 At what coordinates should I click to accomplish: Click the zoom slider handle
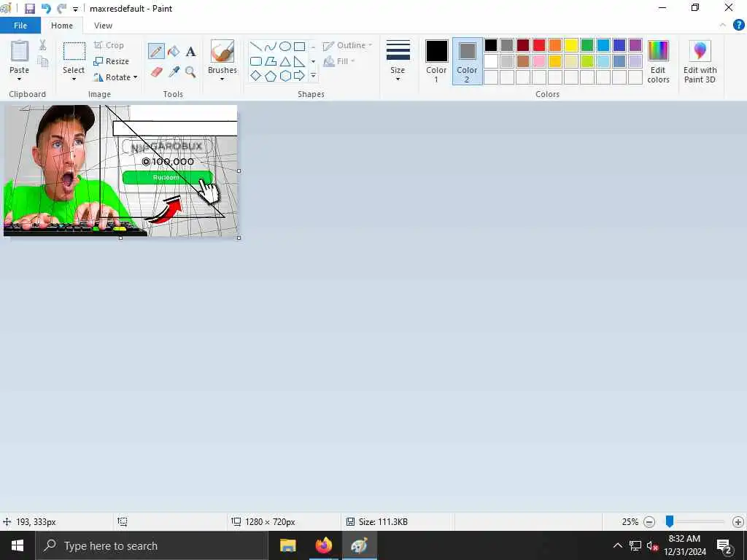(x=670, y=521)
